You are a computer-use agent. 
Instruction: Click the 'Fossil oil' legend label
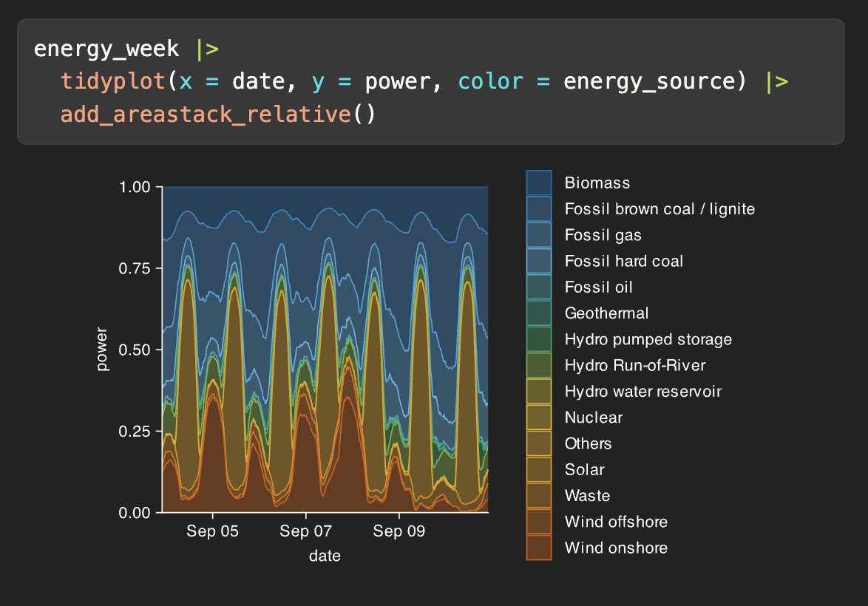click(x=598, y=287)
